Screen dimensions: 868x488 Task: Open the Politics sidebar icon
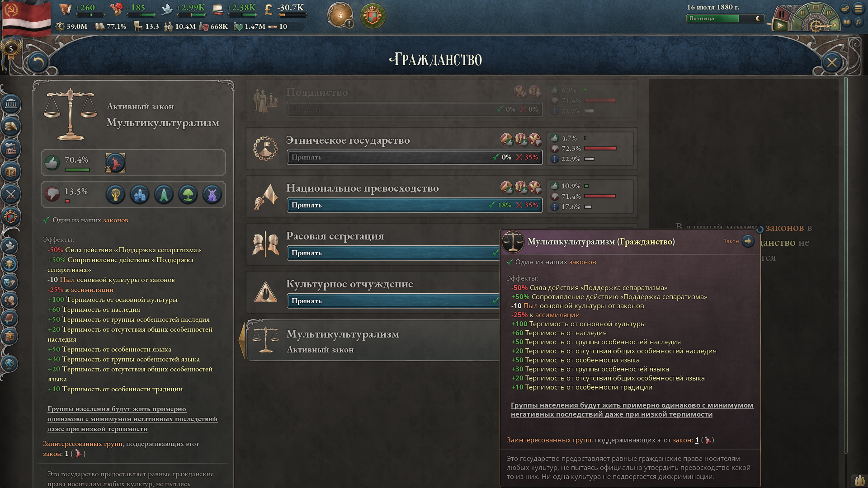tap(11, 104)
